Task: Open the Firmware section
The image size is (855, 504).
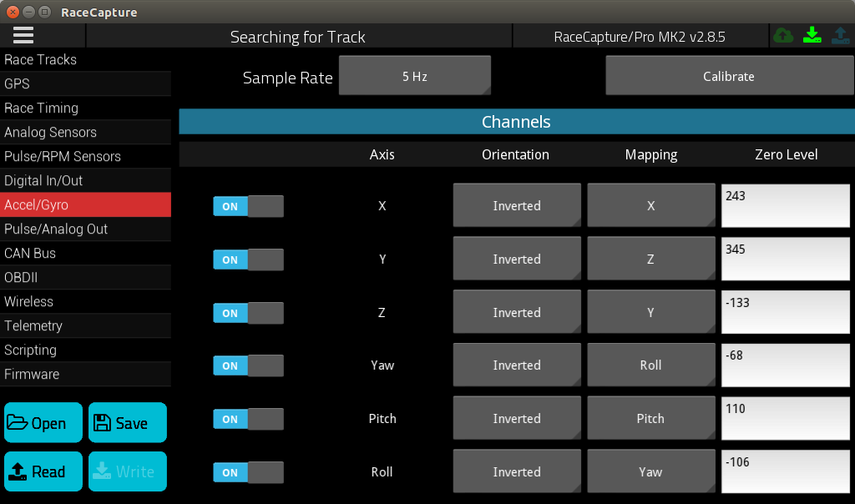Action: point(86,375)
